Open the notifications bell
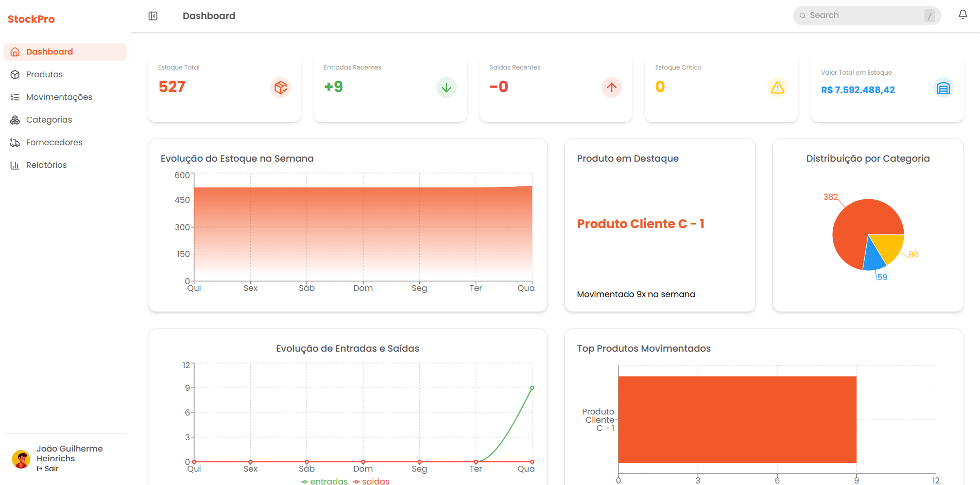 962,15
